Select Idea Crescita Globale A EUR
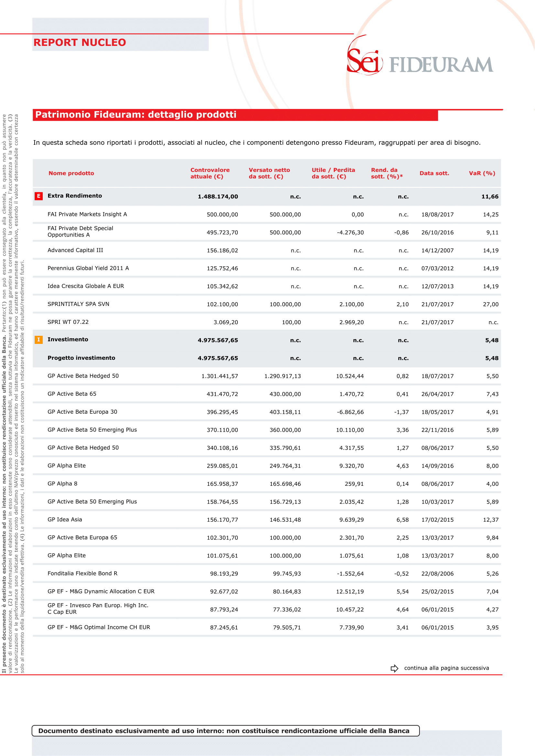The width and height of the screenshot is (535, 756). (86, 286)
